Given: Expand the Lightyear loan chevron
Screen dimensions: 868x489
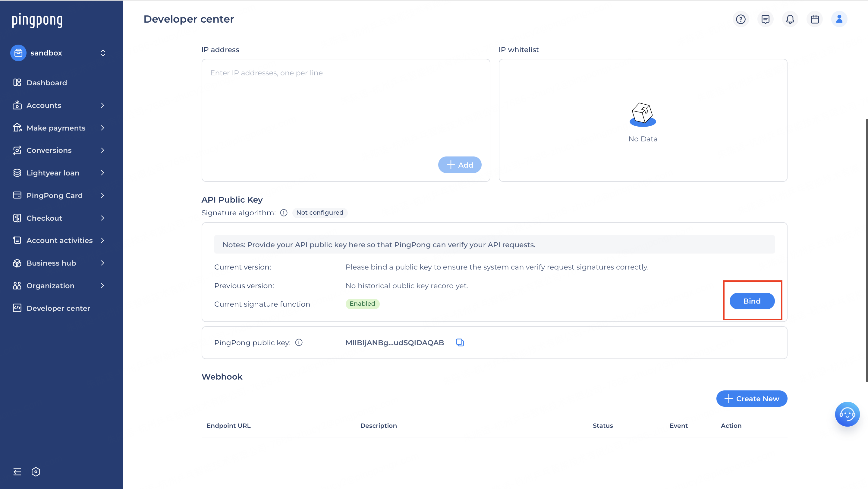Looking at the screenshot, I should 103,173.
